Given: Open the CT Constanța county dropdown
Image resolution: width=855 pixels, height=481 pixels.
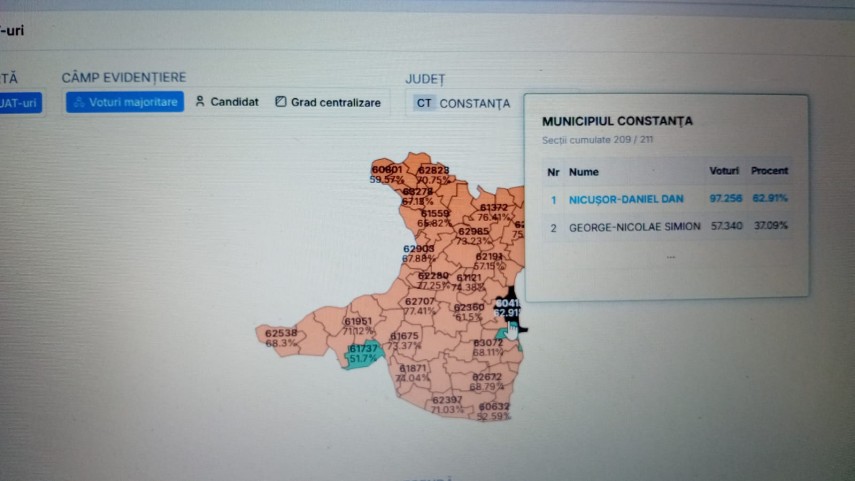Looking at the screenshot, I should [462, 103].
